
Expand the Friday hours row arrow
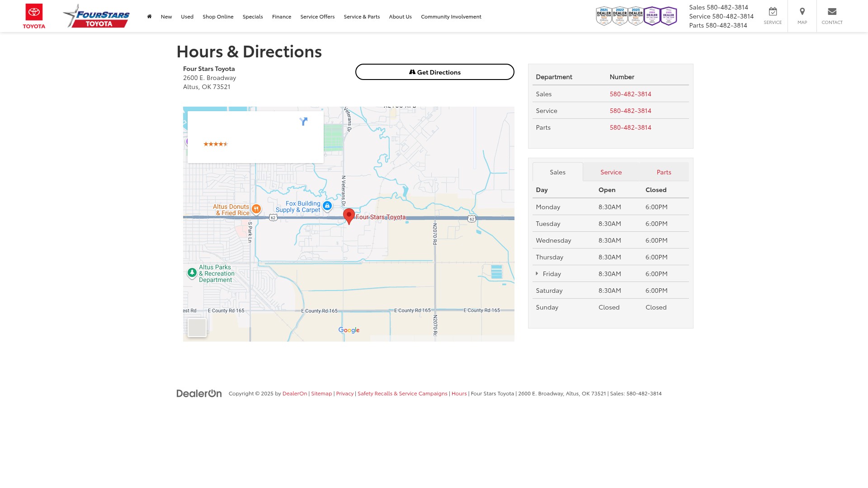(x=537, y=273)
